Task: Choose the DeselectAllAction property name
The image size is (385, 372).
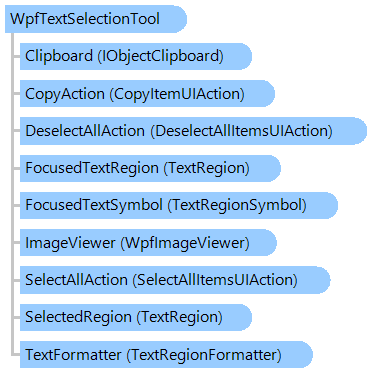Action: (85, 131)
